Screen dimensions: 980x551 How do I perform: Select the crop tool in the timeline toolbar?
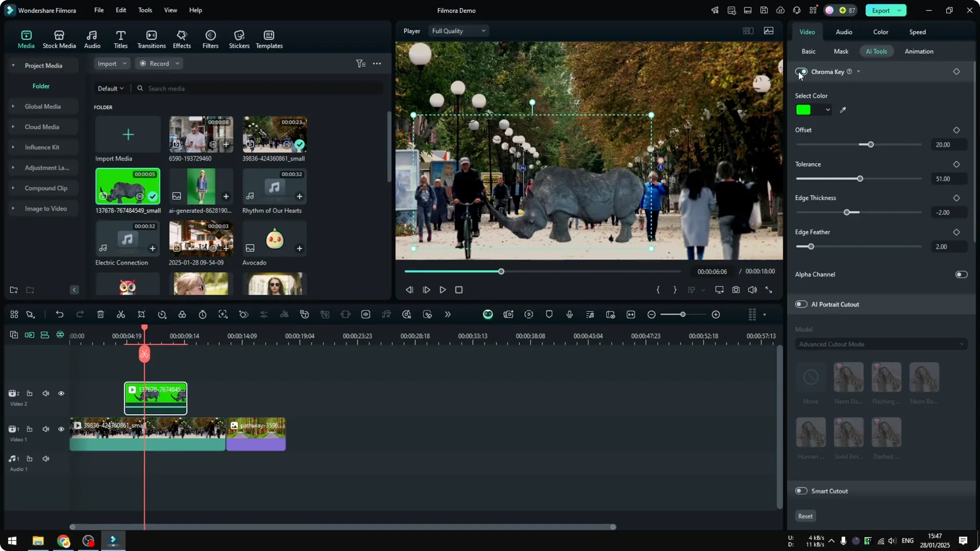tap(141, 314)
